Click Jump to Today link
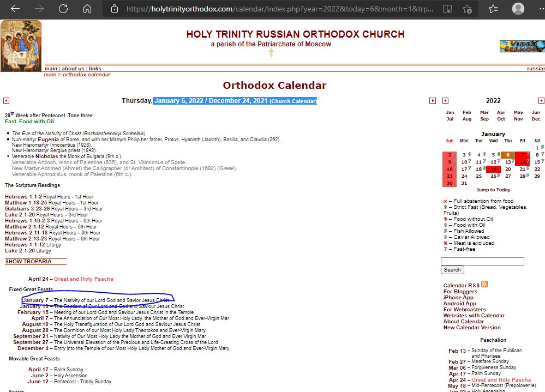 tap(493, 190)
